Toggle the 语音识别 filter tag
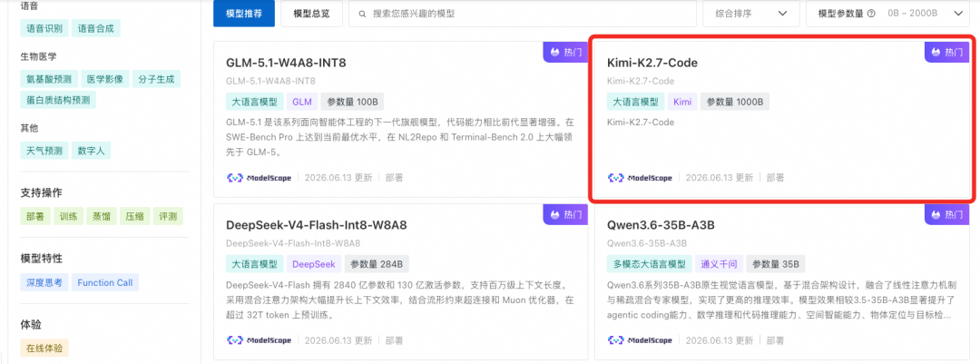This screenshot has height=364, width=980. coord(44,29)
